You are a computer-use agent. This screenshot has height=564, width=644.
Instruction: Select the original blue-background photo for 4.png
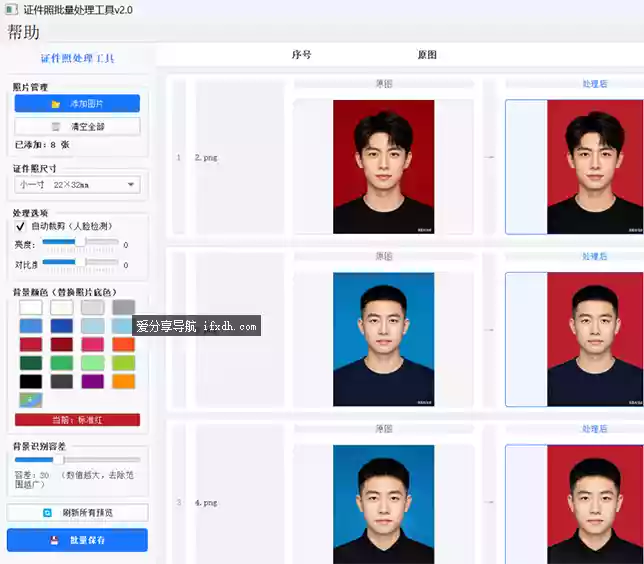[384, 504]
